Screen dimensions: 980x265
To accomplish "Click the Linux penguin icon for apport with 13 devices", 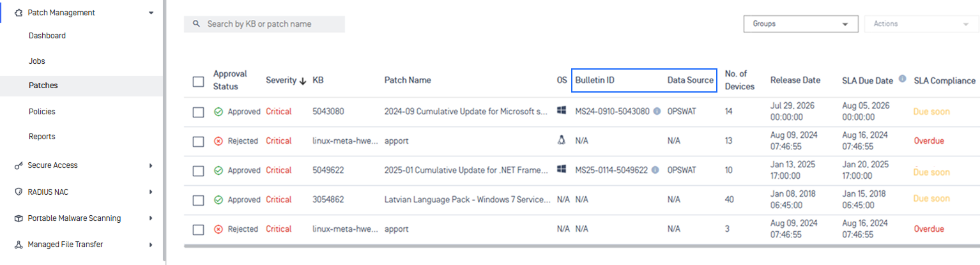I will coord(562,140).
